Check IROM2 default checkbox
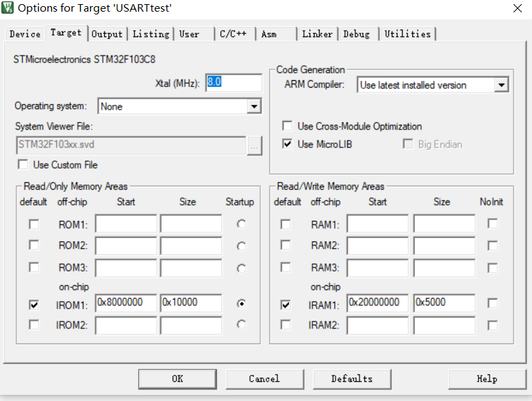This screenshot has height=401, width=532. click(x=34, y=325)
